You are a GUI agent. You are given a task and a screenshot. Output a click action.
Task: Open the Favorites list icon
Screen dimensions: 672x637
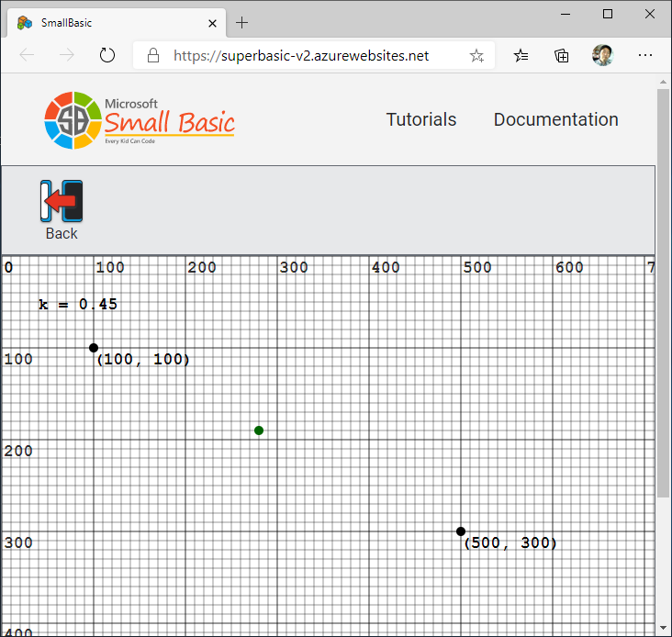(521, 56)
